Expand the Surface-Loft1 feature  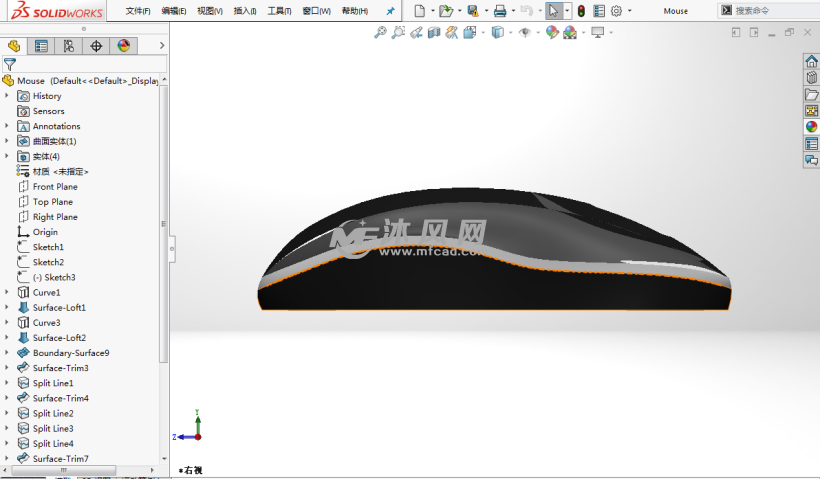point(7,307)
